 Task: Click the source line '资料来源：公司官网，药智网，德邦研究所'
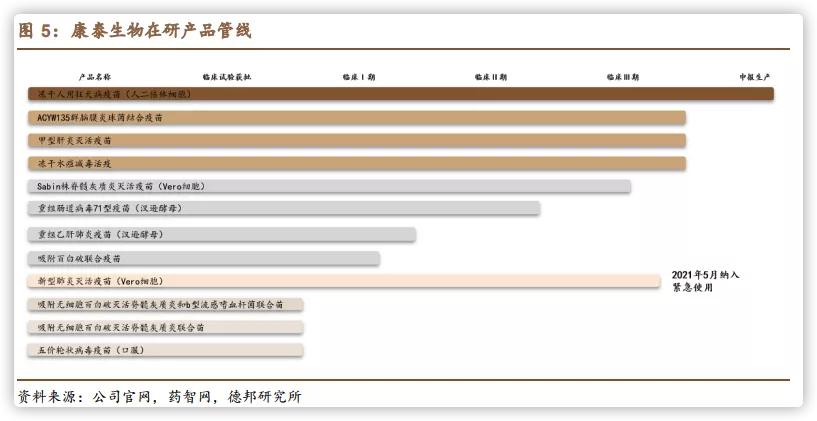coord(159,397)
